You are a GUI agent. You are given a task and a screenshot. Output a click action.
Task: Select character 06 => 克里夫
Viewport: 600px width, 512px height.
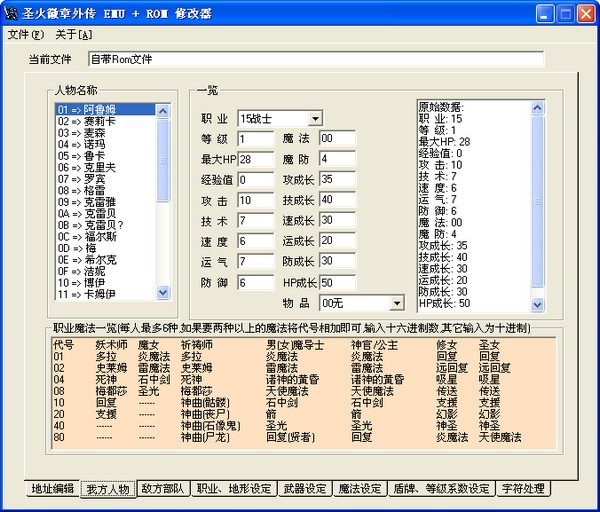coord(106,167)
